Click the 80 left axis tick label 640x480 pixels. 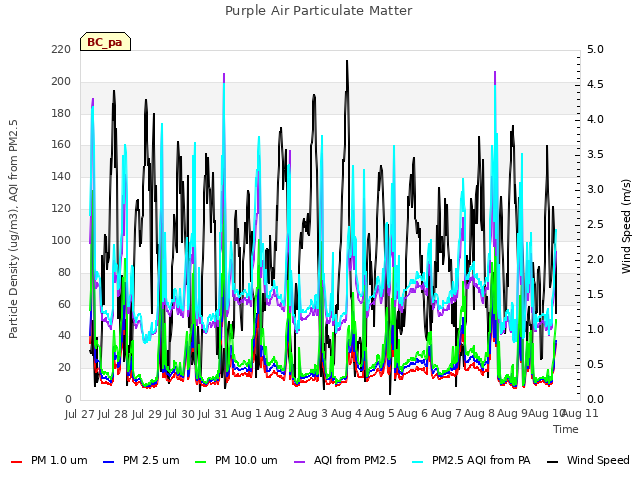64,272
